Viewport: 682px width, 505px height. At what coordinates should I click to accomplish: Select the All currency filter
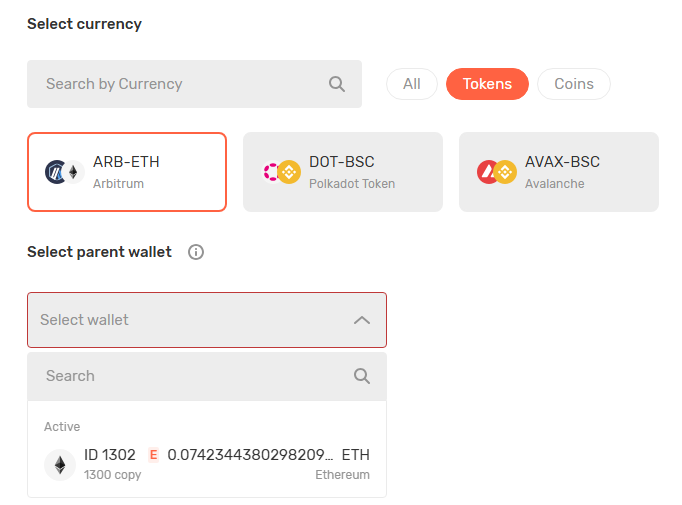[412, 84]
